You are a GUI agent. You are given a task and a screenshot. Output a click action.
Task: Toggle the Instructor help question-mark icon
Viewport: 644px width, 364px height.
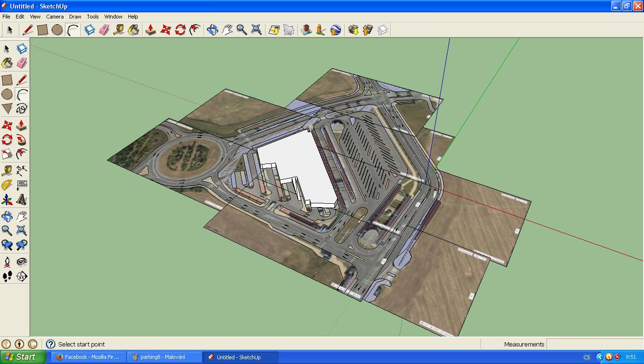[51, 344]
